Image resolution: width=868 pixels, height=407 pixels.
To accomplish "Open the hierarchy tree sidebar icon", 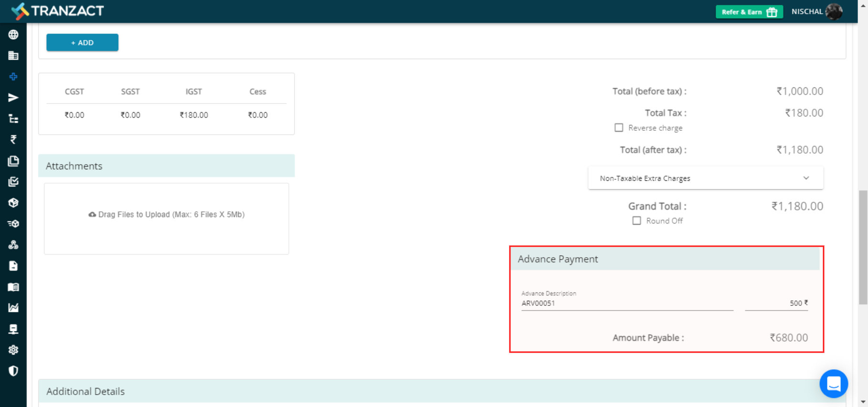I will point(13,119).
